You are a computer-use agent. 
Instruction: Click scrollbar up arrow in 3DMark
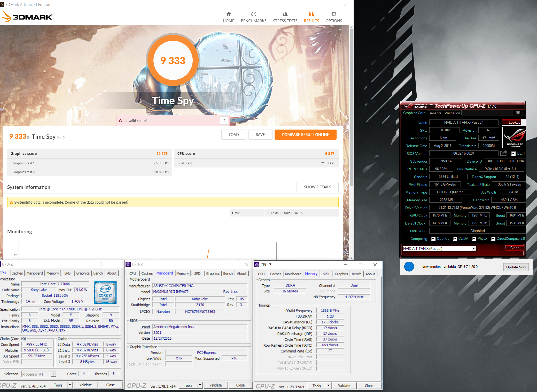pyautogui.click(x=351, y=27)
